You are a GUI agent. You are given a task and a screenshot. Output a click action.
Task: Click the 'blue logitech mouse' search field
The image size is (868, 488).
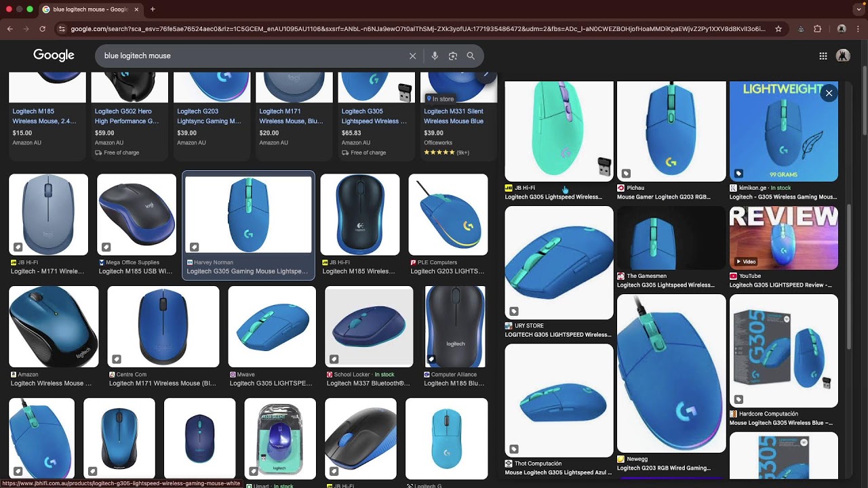(x=251, y=56)
